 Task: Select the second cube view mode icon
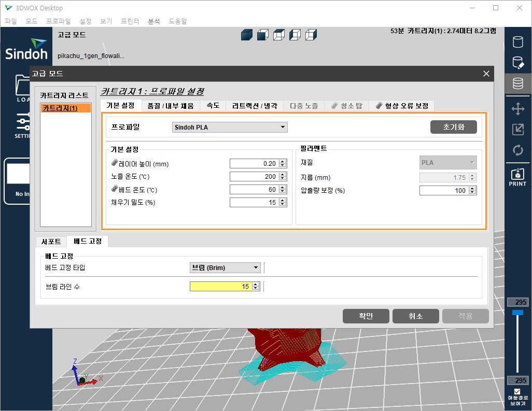(x=263, y=35)
